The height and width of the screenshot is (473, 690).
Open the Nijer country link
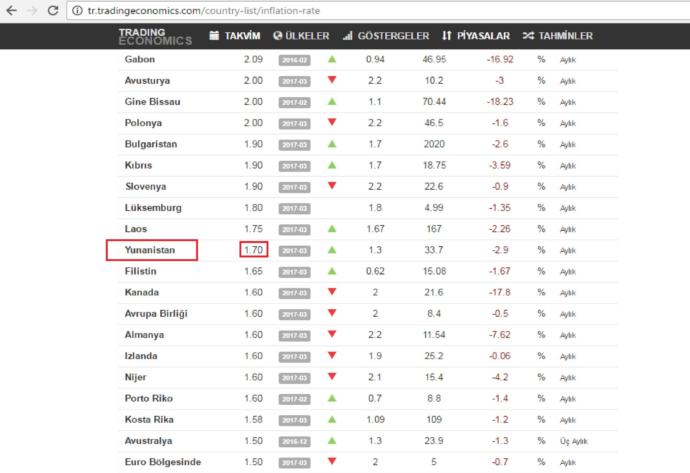pyautogui.click(x=135, y=377)
